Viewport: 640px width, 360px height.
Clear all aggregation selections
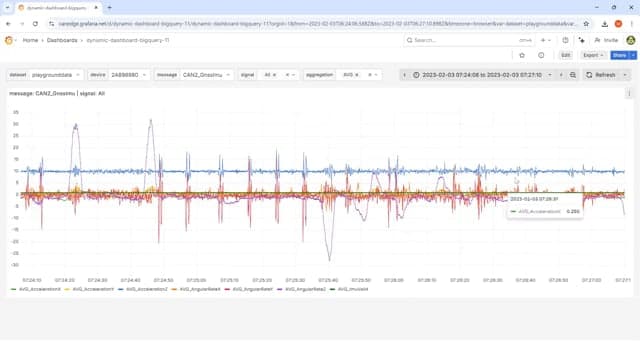(370, 75)
